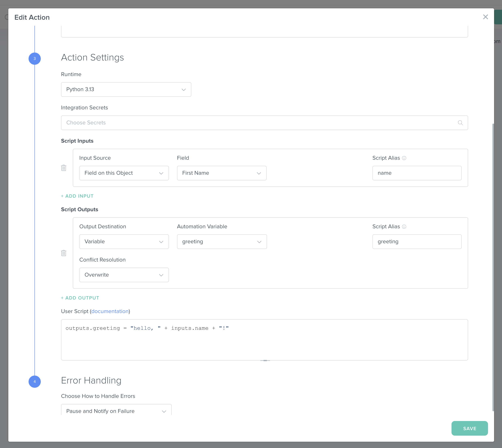Open the Input Source dropdown

click(x=124, y=173)
